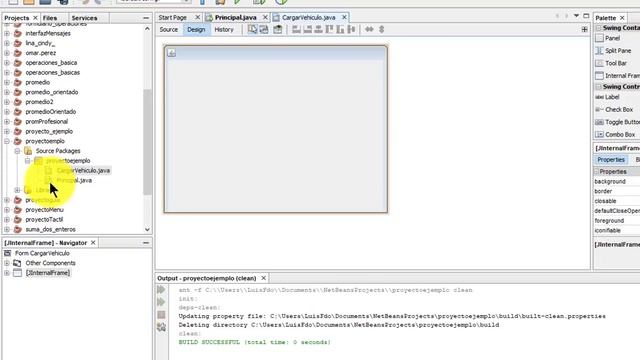
Task: Select the Toggle Button component in the Palette
Action: (617, 122)
